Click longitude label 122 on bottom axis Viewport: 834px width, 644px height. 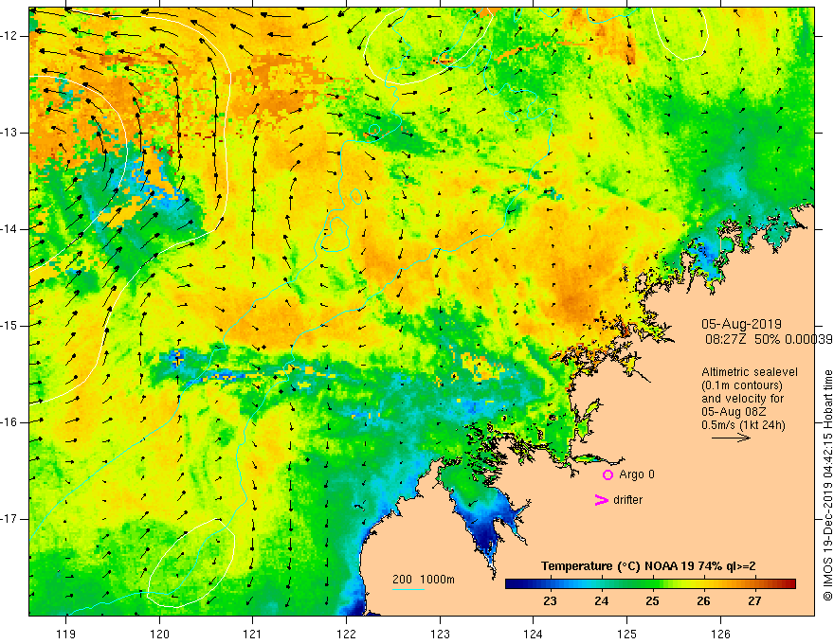click(346, 634)
